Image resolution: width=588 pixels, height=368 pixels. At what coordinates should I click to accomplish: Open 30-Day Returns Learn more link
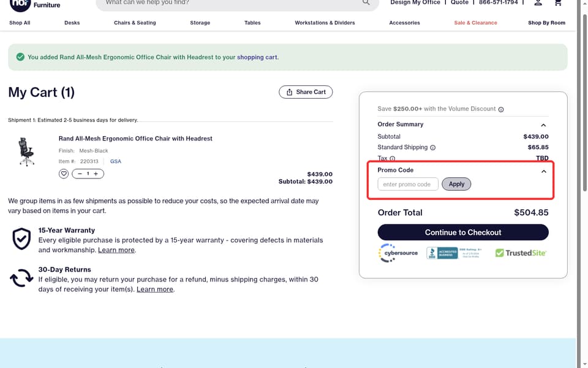pos(155,289)
